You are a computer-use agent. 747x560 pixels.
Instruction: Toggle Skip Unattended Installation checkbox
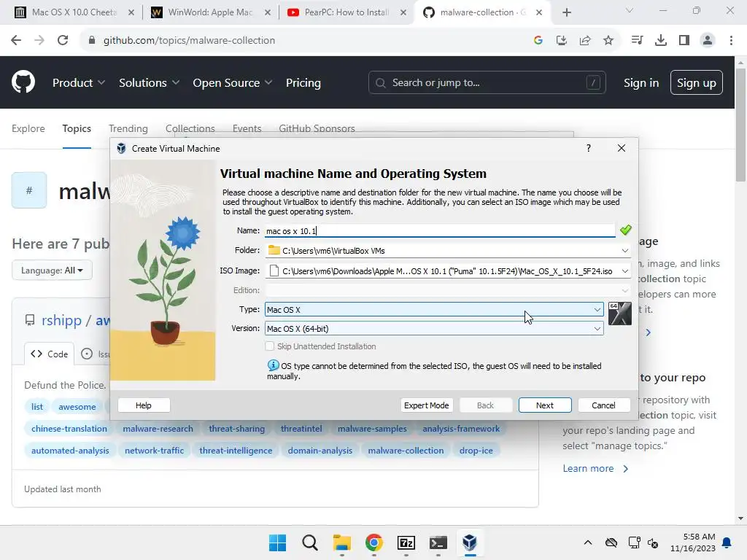(270, 346)
